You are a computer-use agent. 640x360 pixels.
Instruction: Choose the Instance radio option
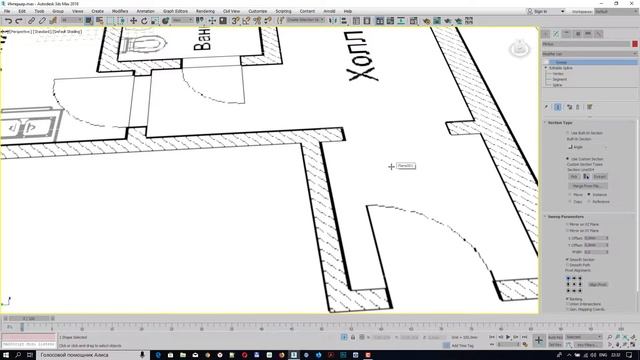589,195
